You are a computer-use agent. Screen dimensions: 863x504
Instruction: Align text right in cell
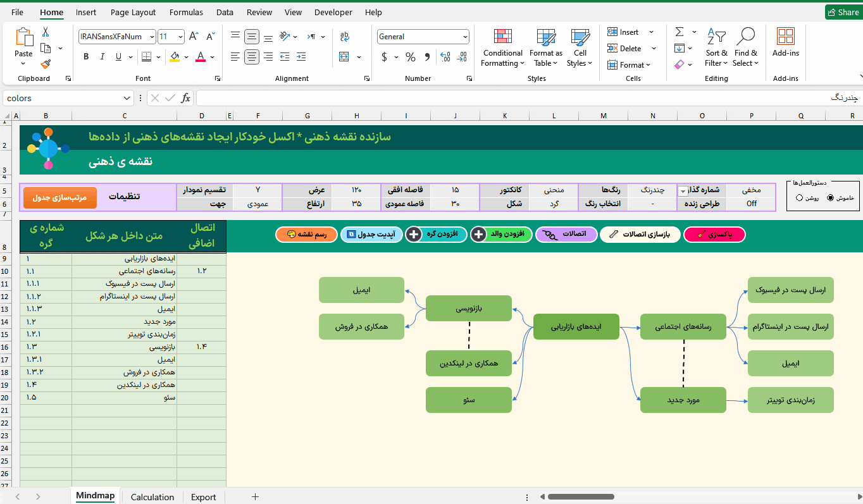point(268,57)
